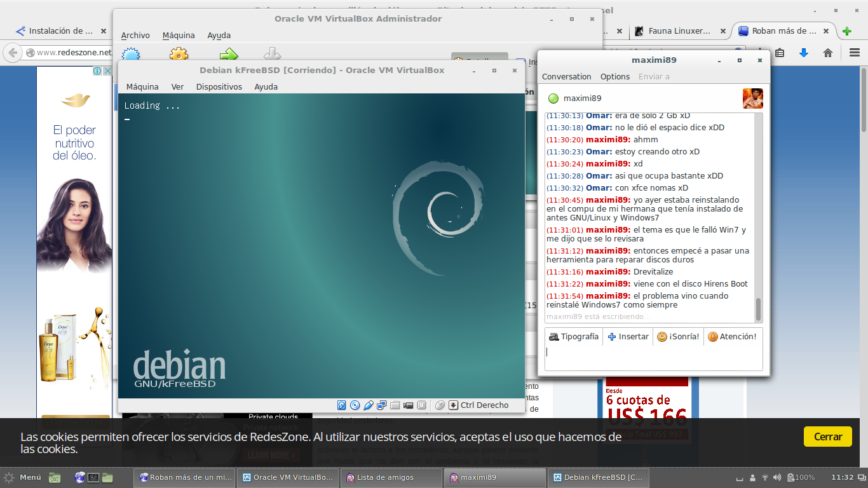Open the file manager folder icon in the panel
The image size is (868, 488).
point(107,477)
